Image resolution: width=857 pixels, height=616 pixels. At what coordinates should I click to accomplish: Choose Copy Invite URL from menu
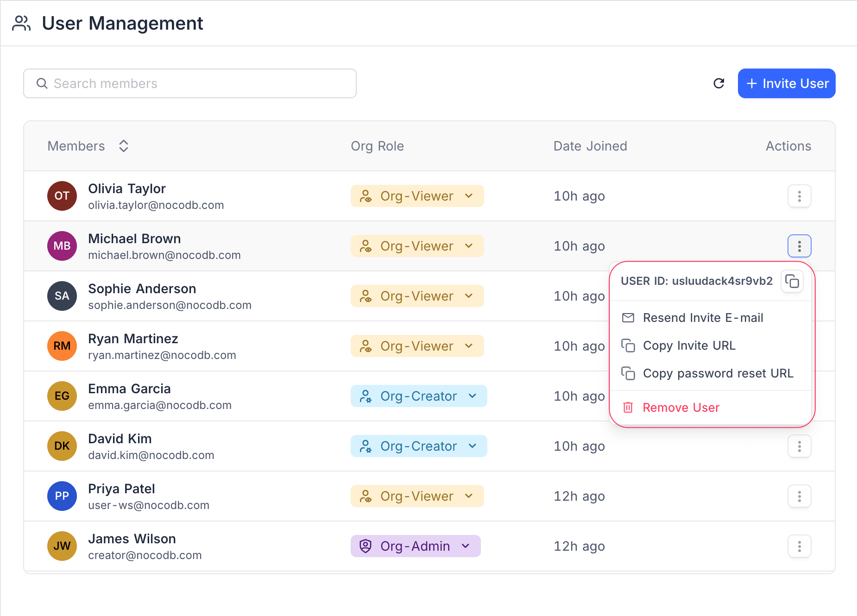[689, 346]
